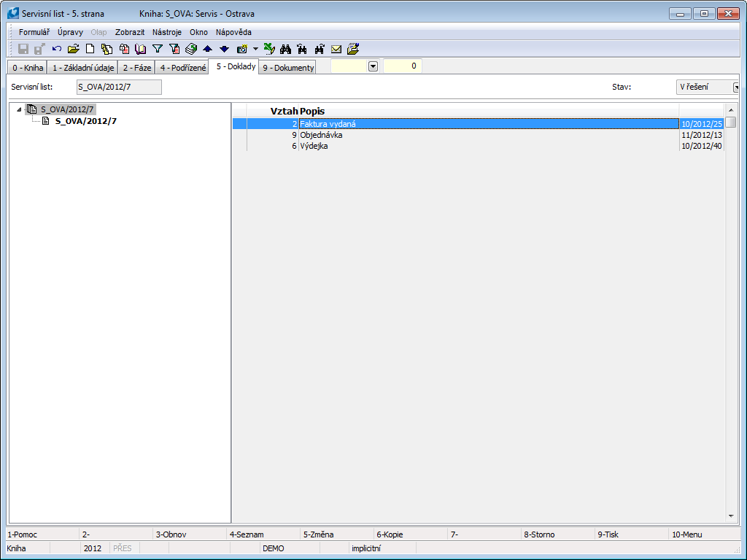This screenshot has height=560, width=747.
Task: Open the Úpravy menu
Action: pyautogui.click(x=71, y=32)
